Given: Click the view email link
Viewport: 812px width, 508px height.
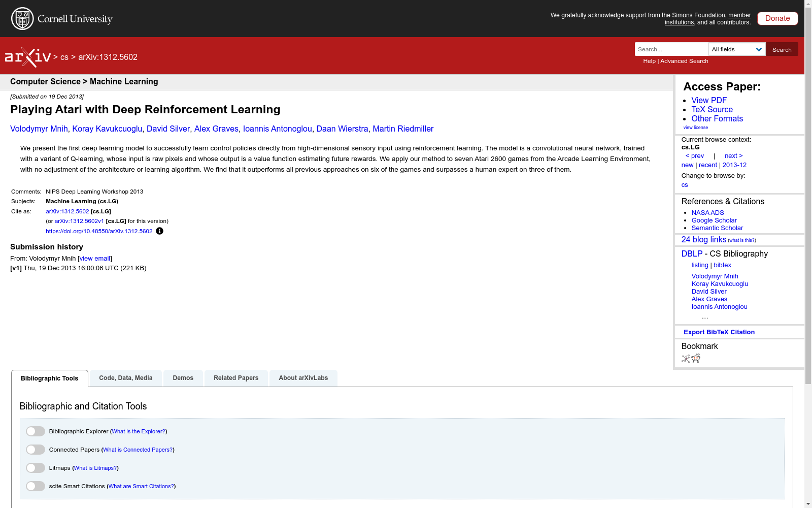Looking at the screenshot, I should (95, 259).
